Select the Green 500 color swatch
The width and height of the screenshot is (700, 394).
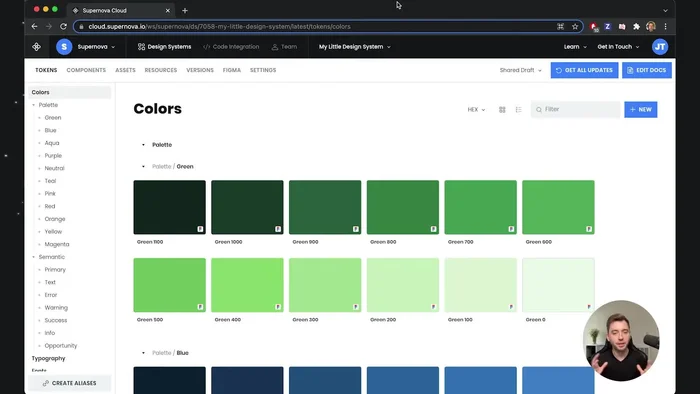click(x=170, y=285)
